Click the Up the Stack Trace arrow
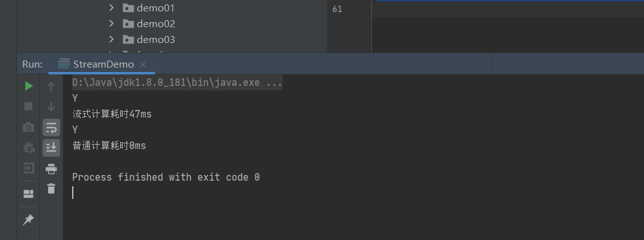 (51, 86)
